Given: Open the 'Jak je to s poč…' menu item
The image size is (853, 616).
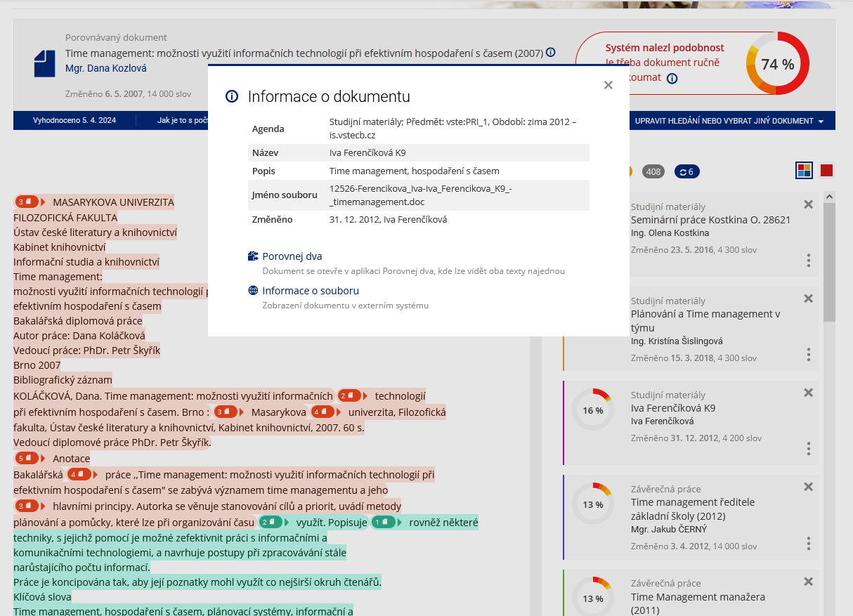Looking at the screenshot, I should pyautogui.click(x=183, y=121).
